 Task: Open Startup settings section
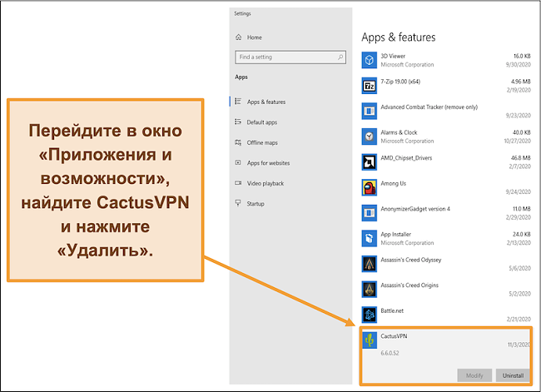[256, 204]
